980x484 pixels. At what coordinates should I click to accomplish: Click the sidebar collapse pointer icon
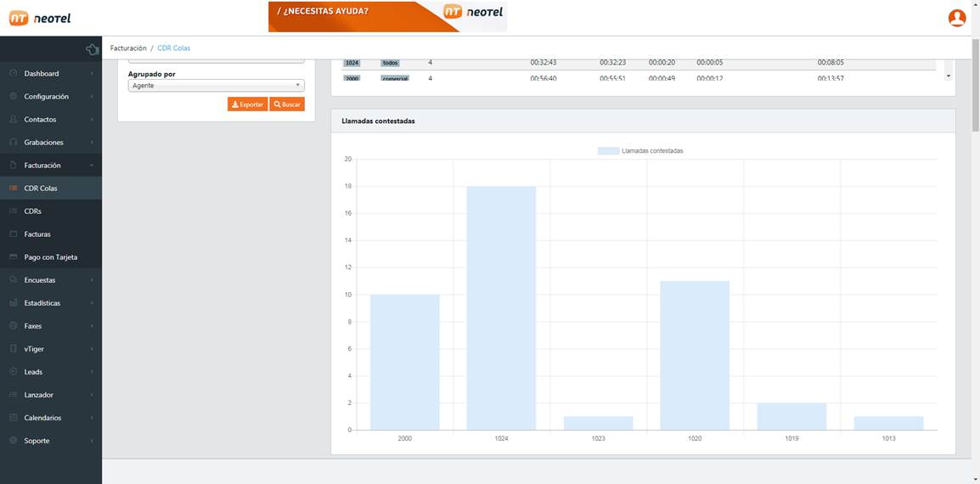[x=92, y=49]
